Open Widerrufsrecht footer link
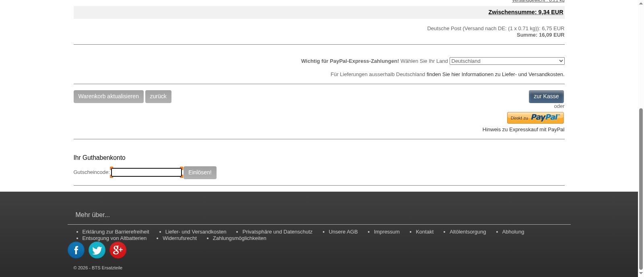The image size is (644, 277). click(180, 238)
